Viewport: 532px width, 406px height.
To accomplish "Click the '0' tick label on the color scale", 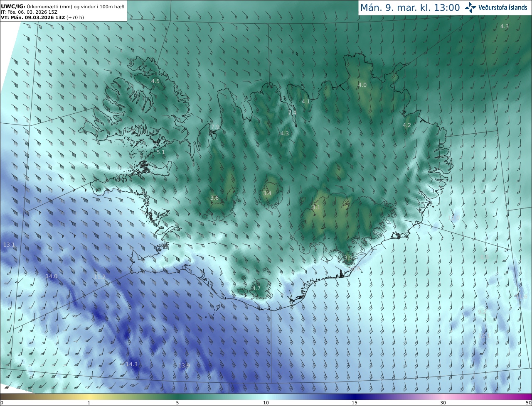I will [x=2, y=403].
